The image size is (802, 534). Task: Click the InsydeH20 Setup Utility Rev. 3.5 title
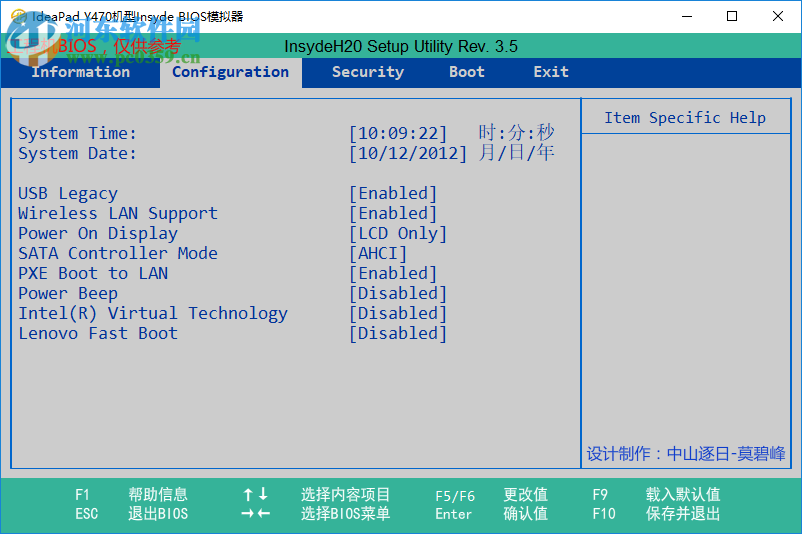[x=401, y=47]
